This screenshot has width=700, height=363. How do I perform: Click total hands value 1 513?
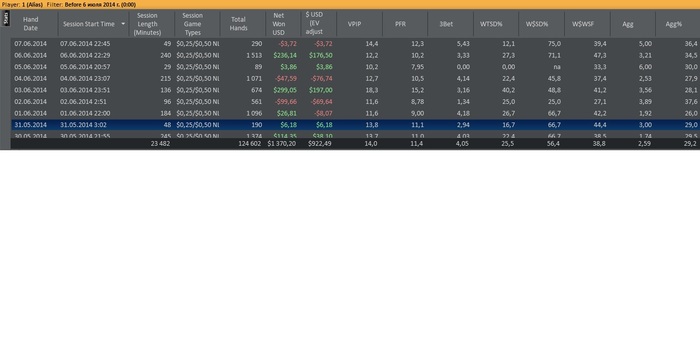tap(254, 55)
